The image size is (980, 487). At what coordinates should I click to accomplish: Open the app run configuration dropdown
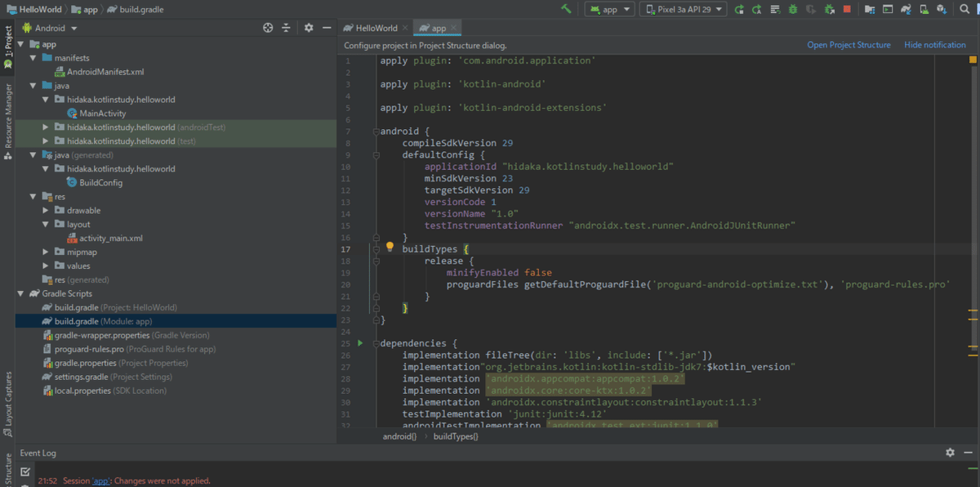[x=609, y=9]
